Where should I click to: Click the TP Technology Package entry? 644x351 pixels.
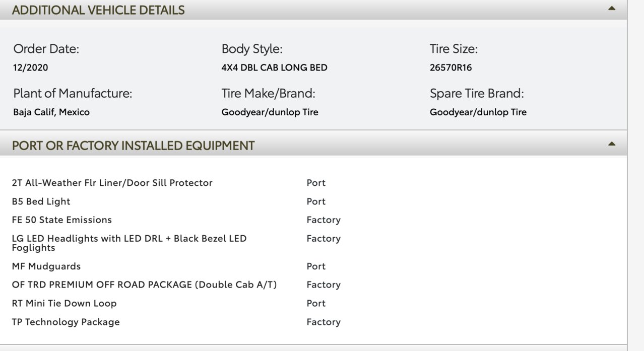pos(66,322)
